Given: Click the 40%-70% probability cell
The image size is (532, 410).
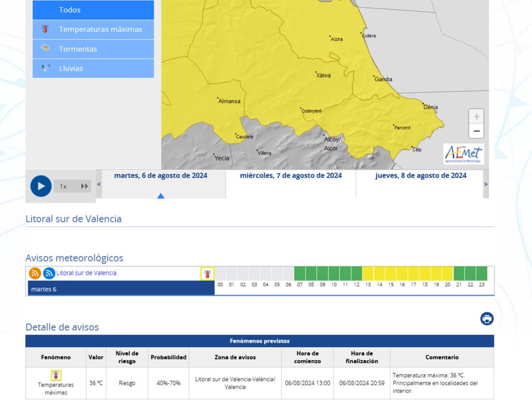Looking at the screenshot, I should coord(168,383).
